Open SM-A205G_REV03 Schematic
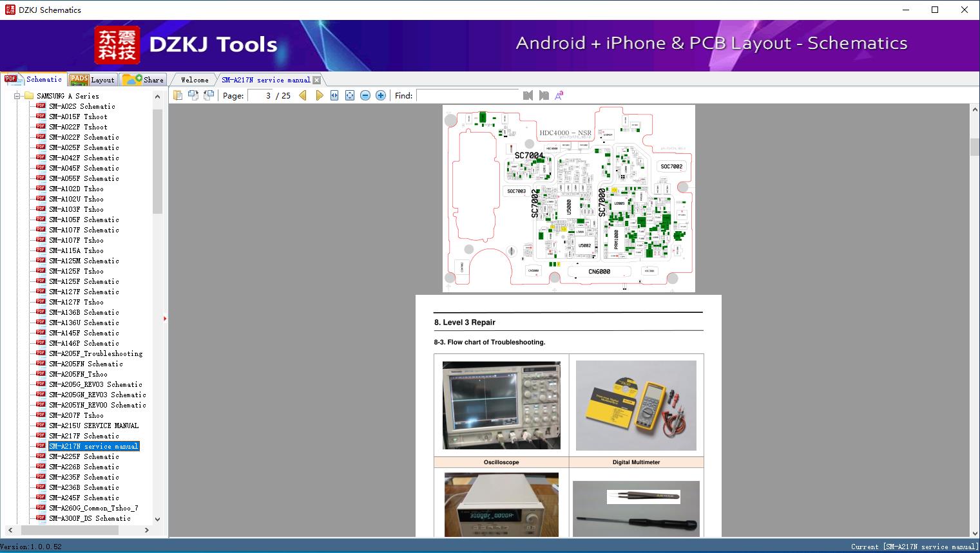This screenshot has width=980, height=553. pyautogui.click(x=96, y=384)
